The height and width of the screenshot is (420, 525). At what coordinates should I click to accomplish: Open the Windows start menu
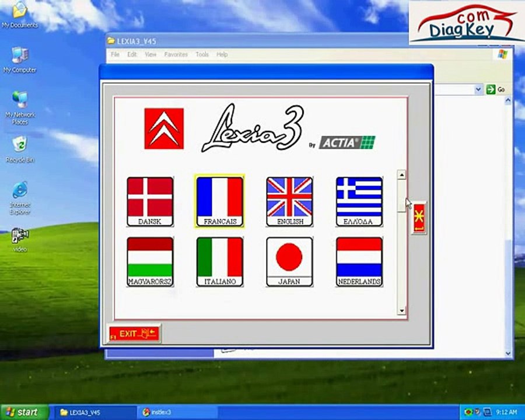coord(24,412)
